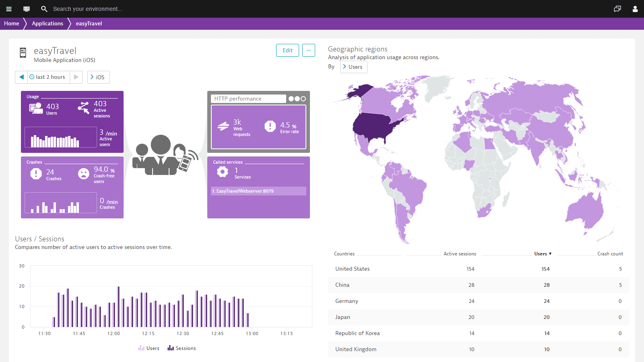Screen dimensions: 644x362
Task: Click the Sessions legend icon below the chart
Action: click(x=171, y=348)
